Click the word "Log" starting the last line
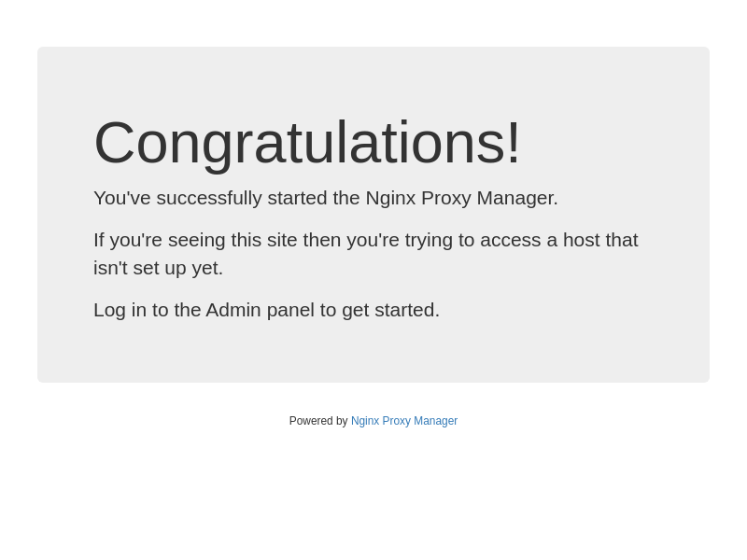The width and height of the screenshot is (747, 560). pos(109,310)
